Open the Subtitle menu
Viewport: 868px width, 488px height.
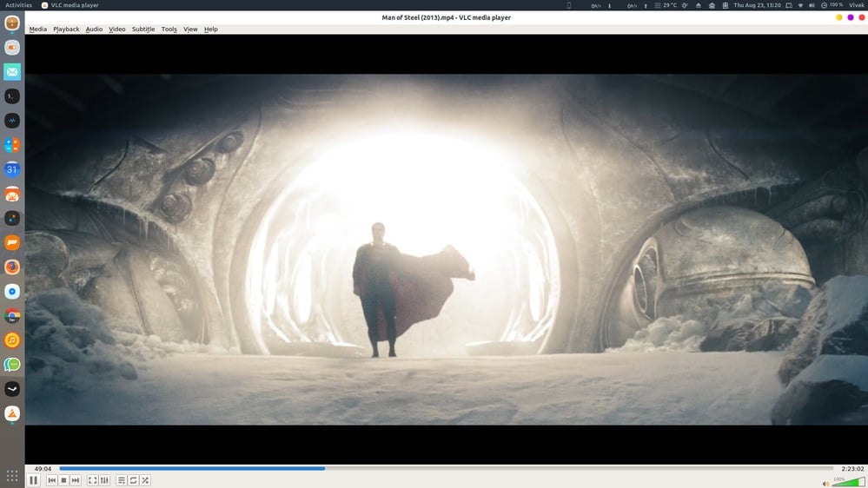pos(142,30)
